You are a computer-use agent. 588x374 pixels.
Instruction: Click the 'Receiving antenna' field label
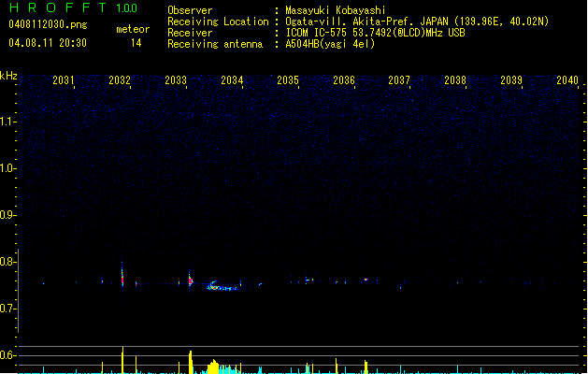[215, 44]
